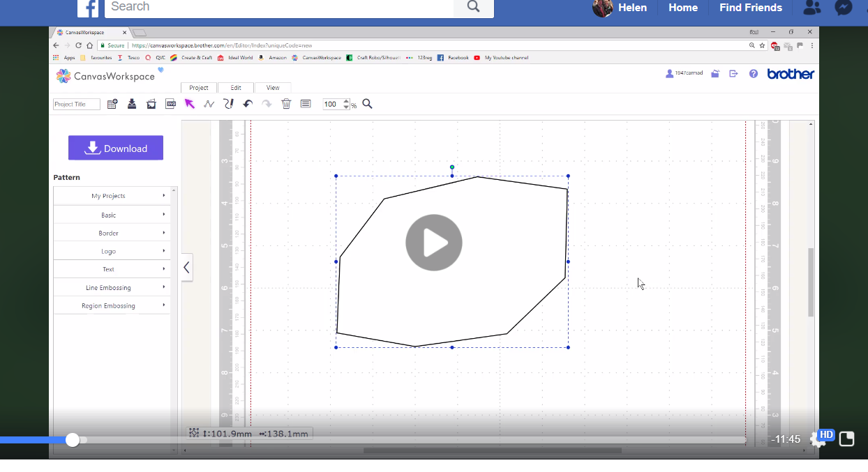Viewport: 868px width, 472px height.
Task: Switch to the Edit tab
Action: [x=236, y=88]
